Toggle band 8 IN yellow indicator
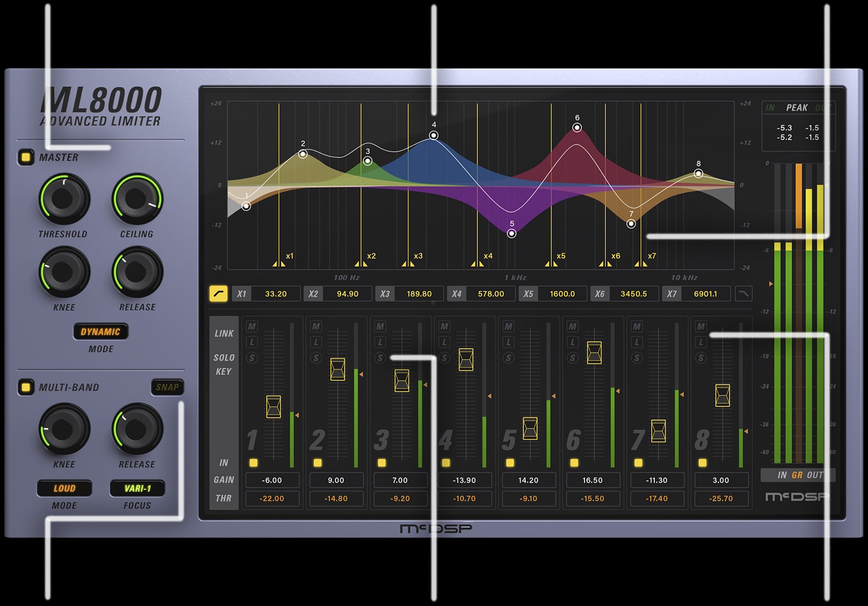Screen dimensions: 868x606 coord(702,463)
